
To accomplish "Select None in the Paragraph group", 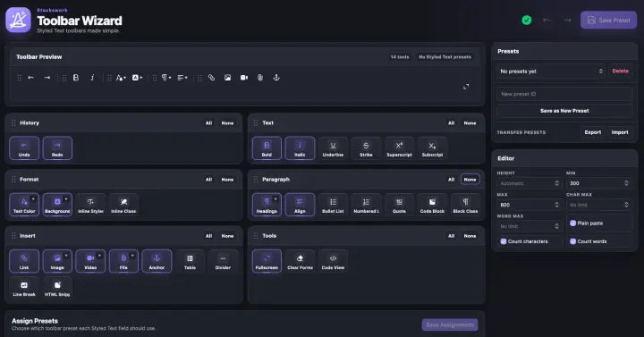I will [x=470, y=180].
